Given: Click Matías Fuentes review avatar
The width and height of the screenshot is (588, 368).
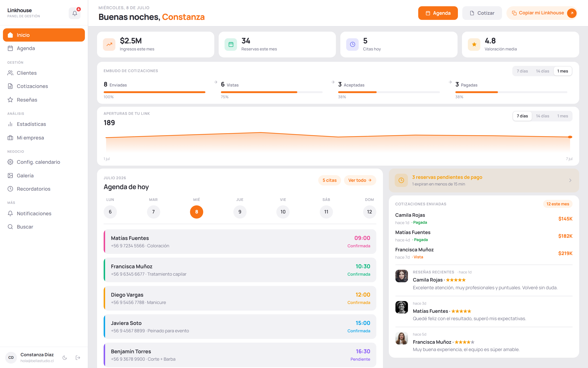Looking at the screenshot, I should pyautogui.click(x=401, y=307).
